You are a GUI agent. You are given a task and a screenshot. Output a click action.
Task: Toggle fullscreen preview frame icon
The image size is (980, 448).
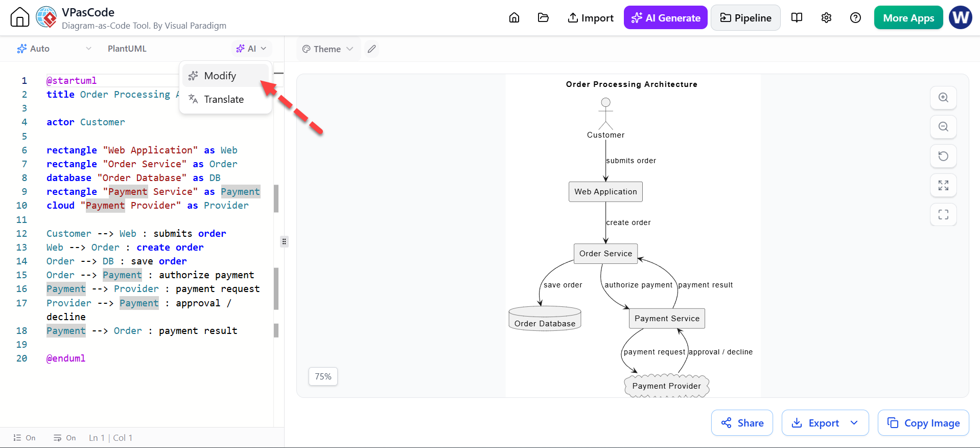[x=943, y=214]
